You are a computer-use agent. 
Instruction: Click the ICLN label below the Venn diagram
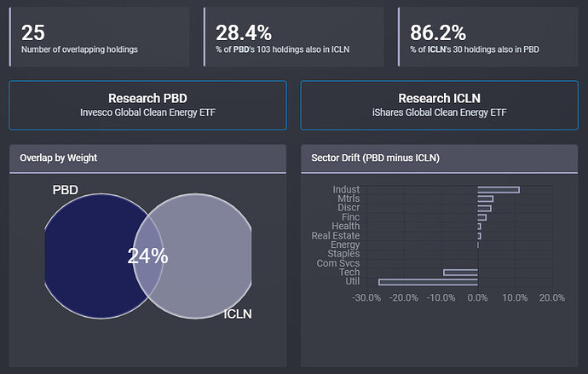(238, 314)
